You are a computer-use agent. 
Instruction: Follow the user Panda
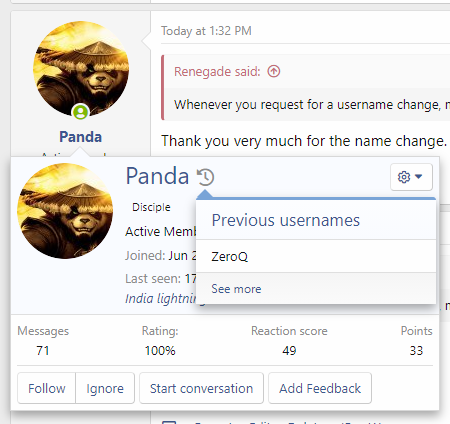[x=47, y=388]
